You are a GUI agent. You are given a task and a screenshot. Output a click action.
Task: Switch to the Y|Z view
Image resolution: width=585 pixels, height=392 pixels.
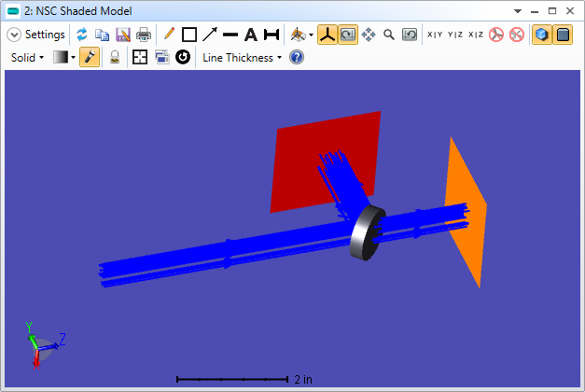click(455, 35)
